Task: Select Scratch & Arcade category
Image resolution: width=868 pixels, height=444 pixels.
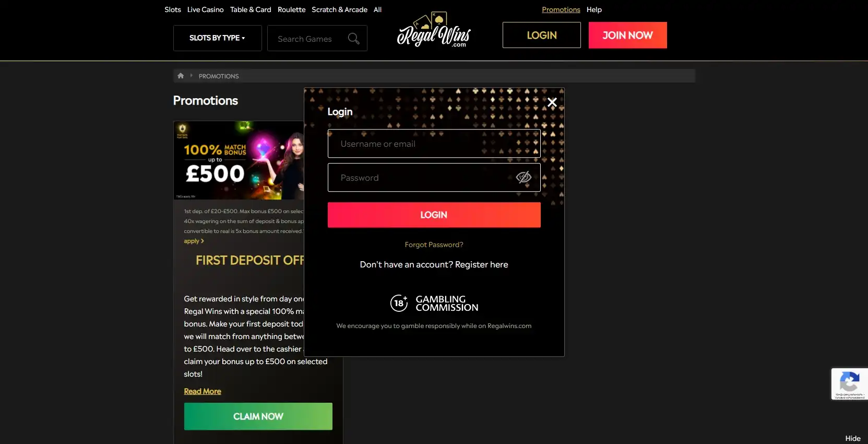Action: click(339, 9)
